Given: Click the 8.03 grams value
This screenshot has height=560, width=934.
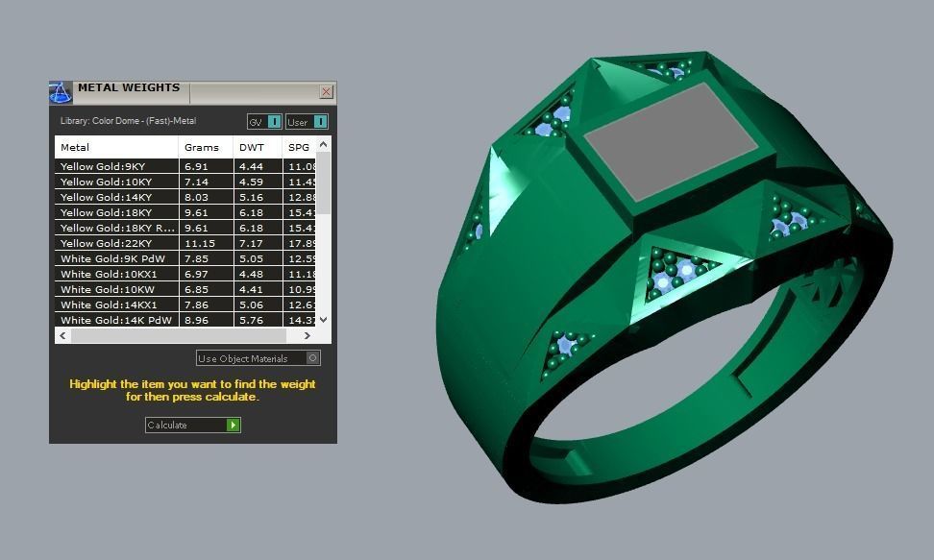Looking at the screenshot, I should point(196,197).
